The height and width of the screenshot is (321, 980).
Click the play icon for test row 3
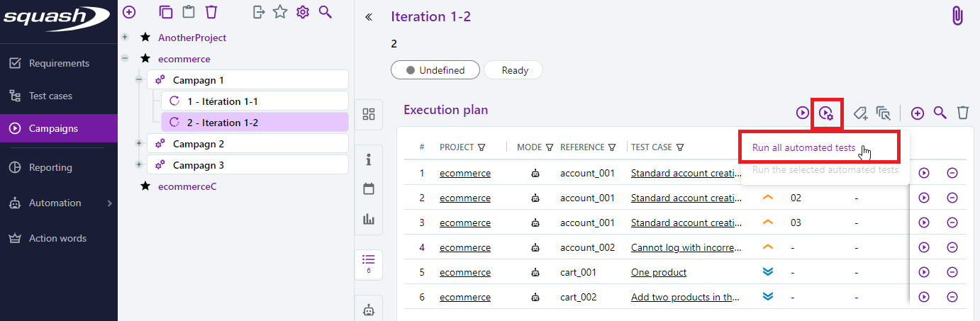coord(924,223)
